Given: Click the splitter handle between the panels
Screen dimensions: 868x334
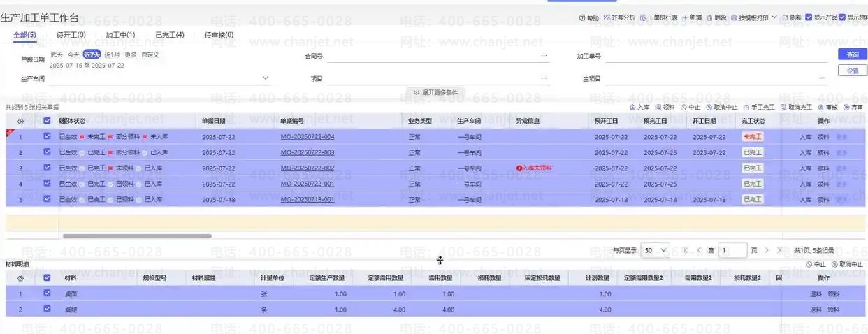Looking at the screenshot, I should coord(440,261).
